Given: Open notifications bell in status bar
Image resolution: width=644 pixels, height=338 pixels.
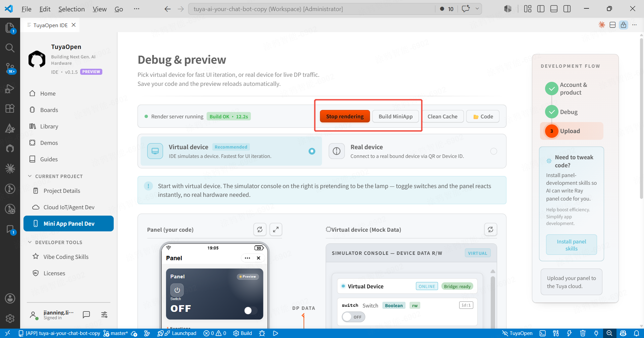Looking at the screenshot, I should [636, 333].
